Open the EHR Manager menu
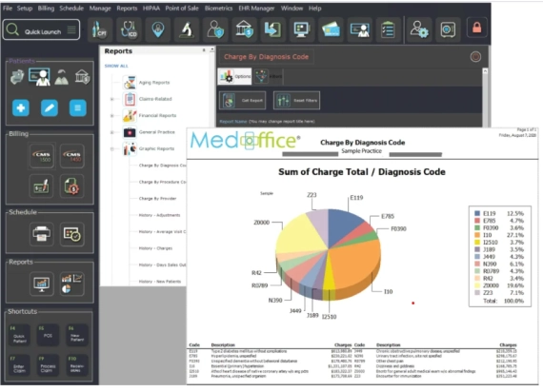 pyautogui.click(x=256, y=9)
